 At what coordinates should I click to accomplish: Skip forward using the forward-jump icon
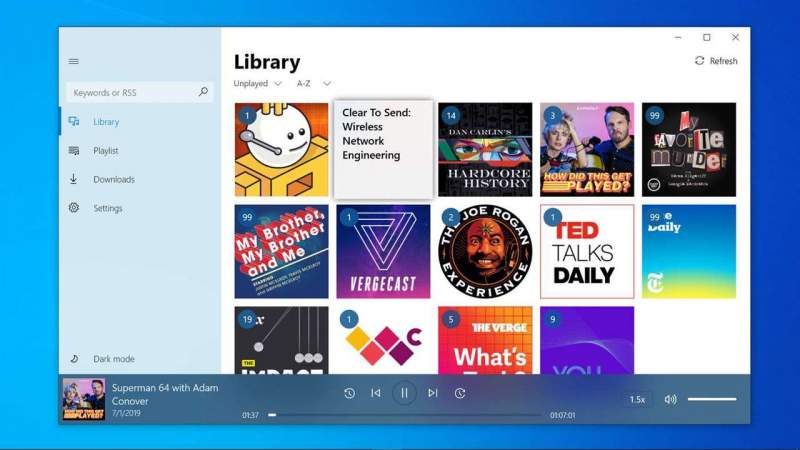[460, 393]
